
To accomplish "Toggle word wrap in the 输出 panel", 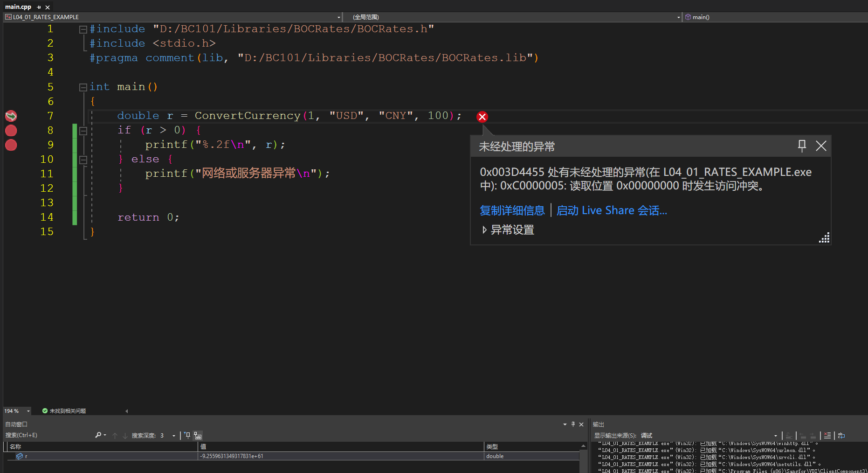I will click(841, 436).
